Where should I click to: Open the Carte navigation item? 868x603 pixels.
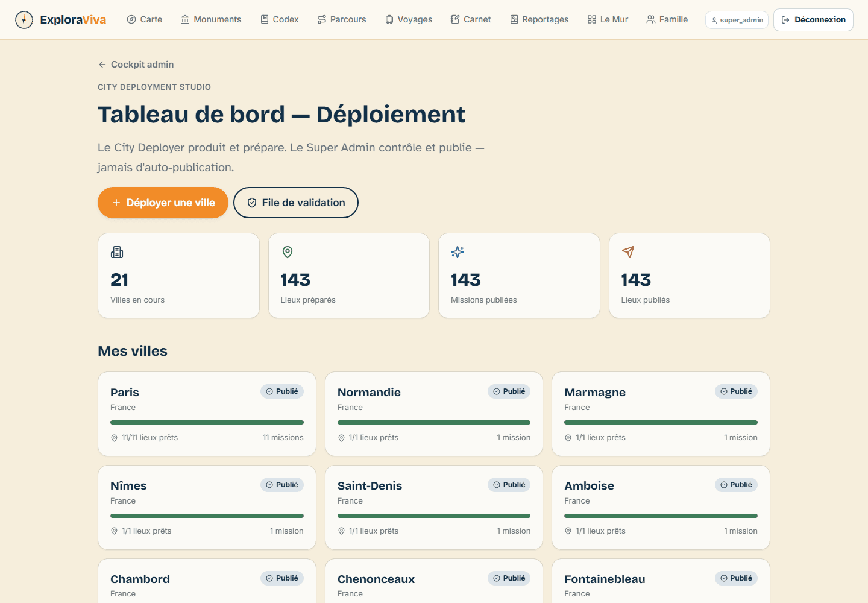pos(145,20)
